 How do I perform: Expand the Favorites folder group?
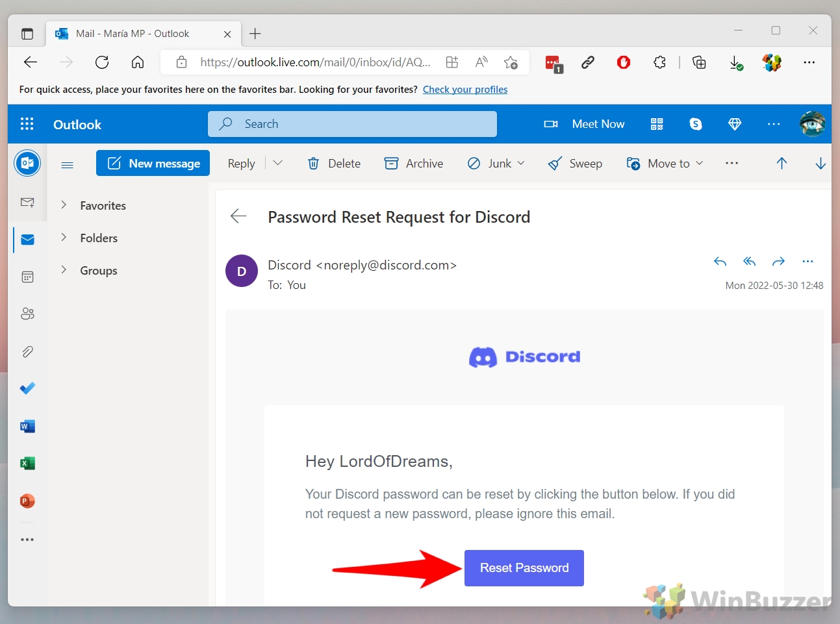coord(64,205)
